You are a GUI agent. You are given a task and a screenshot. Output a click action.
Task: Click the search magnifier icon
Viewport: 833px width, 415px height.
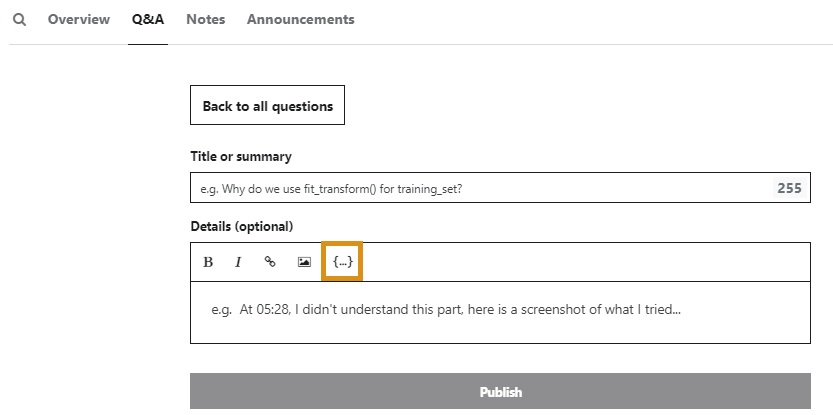coord(19,19)
